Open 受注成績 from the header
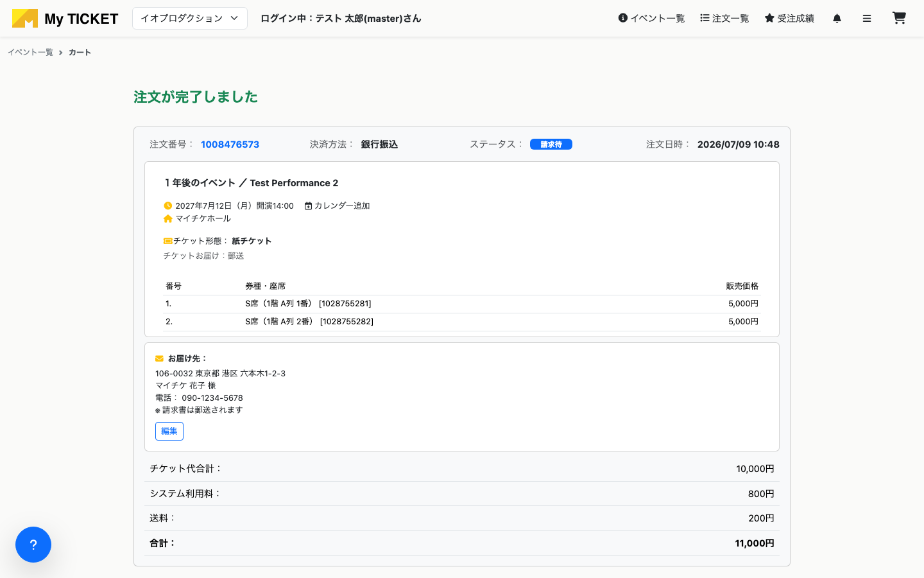The width and height of the screenshot is (924, 578). click(789, 19)
